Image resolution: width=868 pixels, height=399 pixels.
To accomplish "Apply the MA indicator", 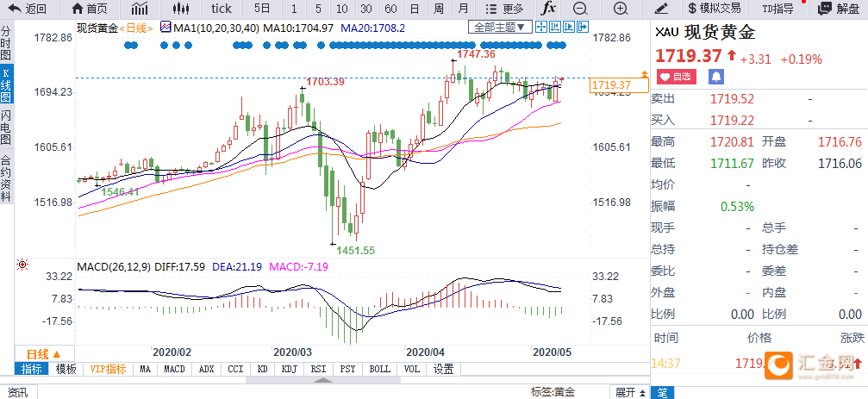I will pyautogui.click(x=145, y=369).
